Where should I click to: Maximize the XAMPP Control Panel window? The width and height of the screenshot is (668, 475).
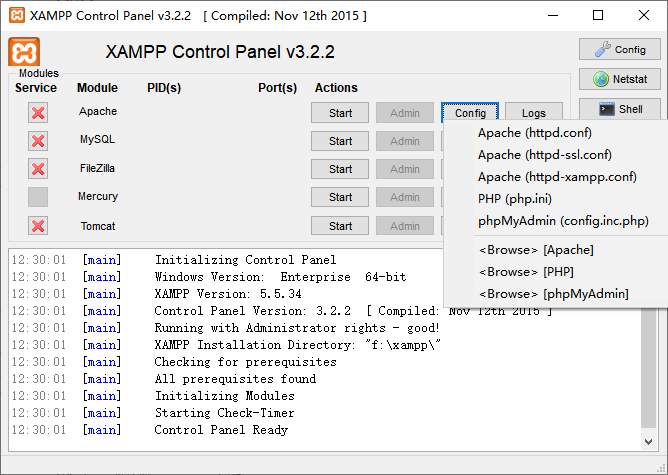[598, 15]
